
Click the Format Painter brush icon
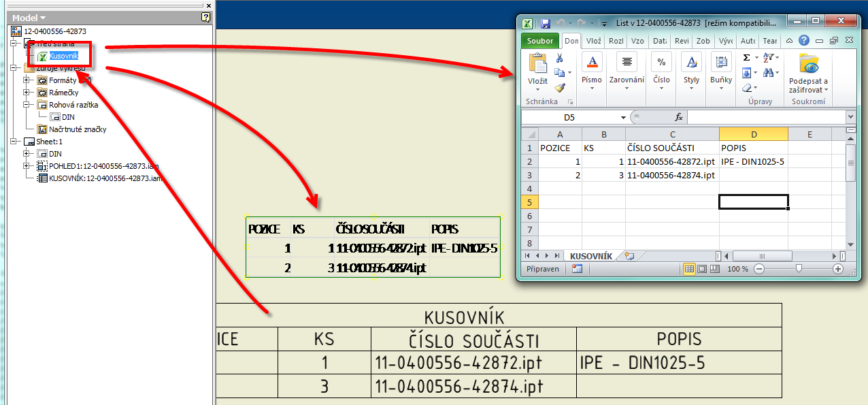point(560,87)
